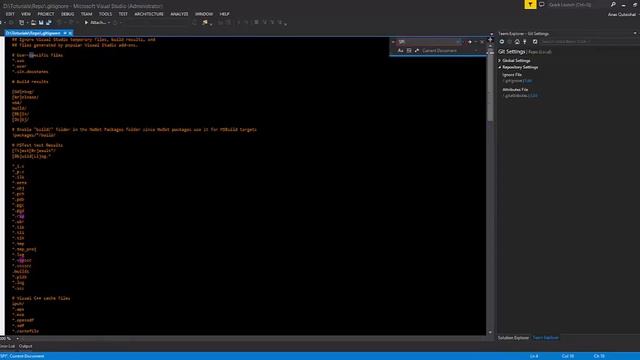Click the Team Explorer Home icon
This screenshot has width=640, height=360.
point(517,42)
